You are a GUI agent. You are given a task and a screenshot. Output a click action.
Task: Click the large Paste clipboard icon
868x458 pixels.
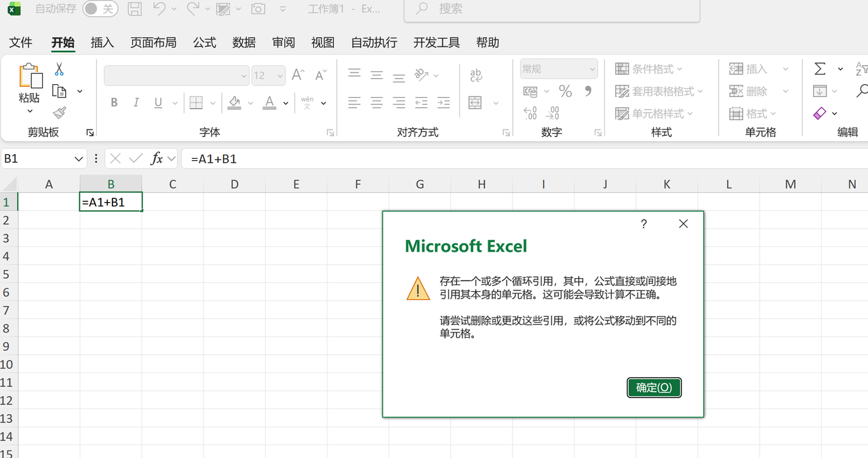pyautogui.click(x=30, y=76)
